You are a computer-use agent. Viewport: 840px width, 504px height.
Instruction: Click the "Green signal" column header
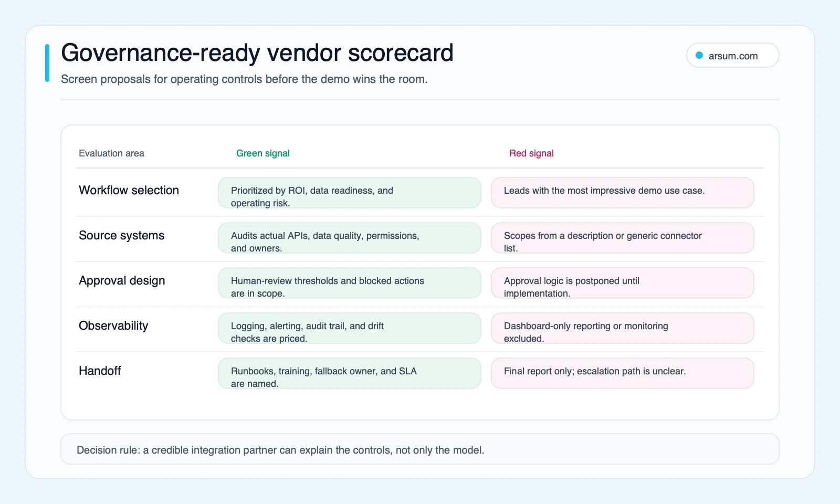tap(263, 153)
